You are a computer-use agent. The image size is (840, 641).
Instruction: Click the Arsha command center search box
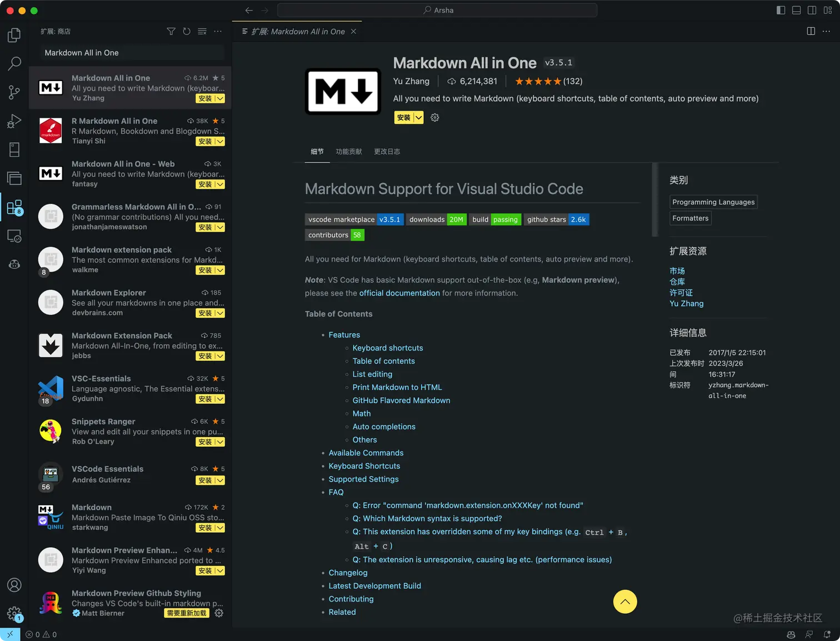coord(437,10)
